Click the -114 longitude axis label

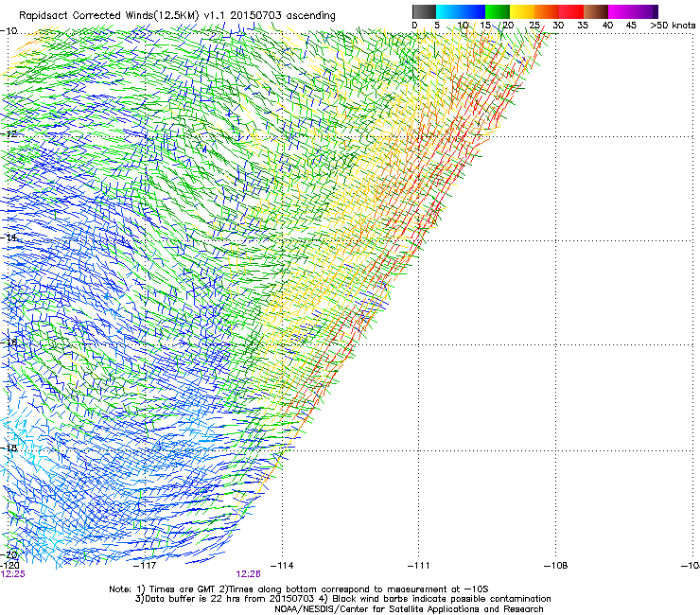click(x=282, y=566)
